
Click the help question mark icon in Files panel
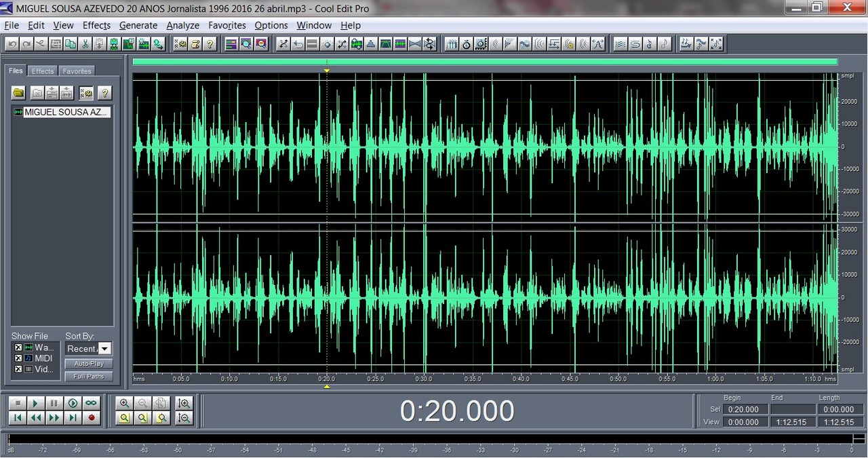pos(104,93)
